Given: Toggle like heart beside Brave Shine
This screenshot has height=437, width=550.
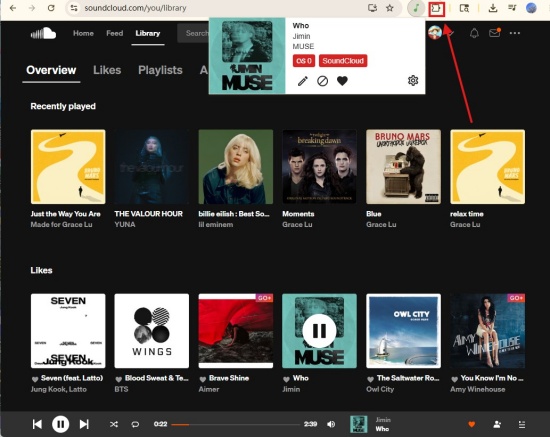Looking at the screenshot, I should tap(202, 379).
